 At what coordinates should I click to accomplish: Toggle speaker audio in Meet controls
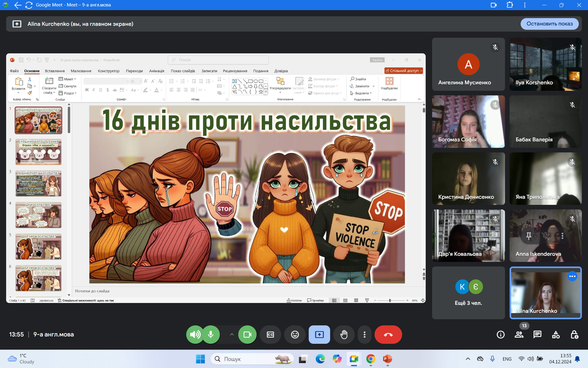click(x=195, y=334)
